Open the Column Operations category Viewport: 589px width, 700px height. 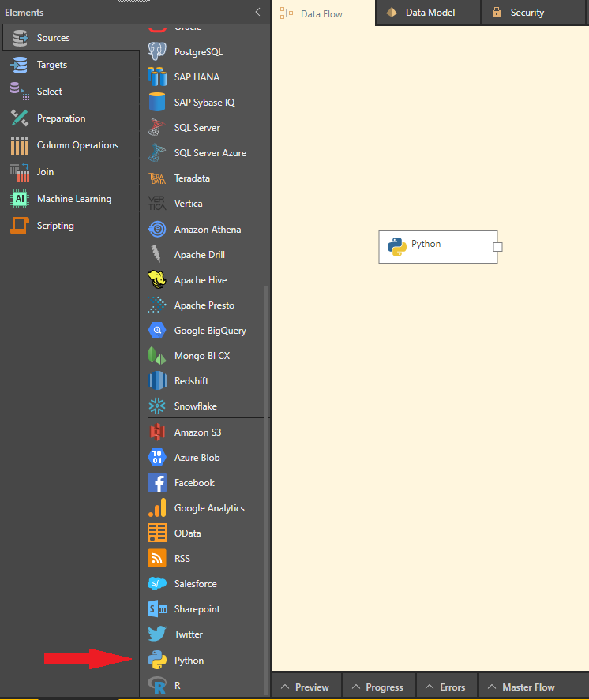(71, 145)
